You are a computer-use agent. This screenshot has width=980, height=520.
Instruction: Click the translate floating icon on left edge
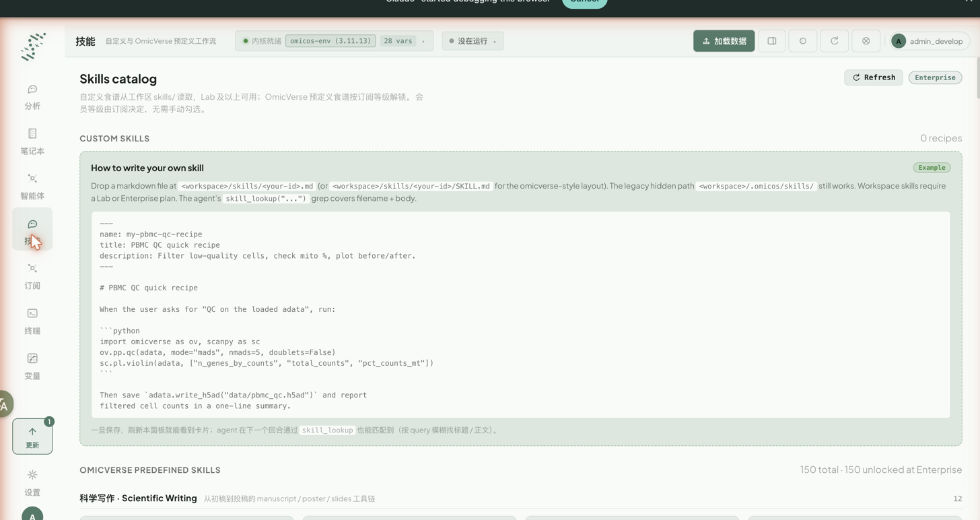[5, 404]
